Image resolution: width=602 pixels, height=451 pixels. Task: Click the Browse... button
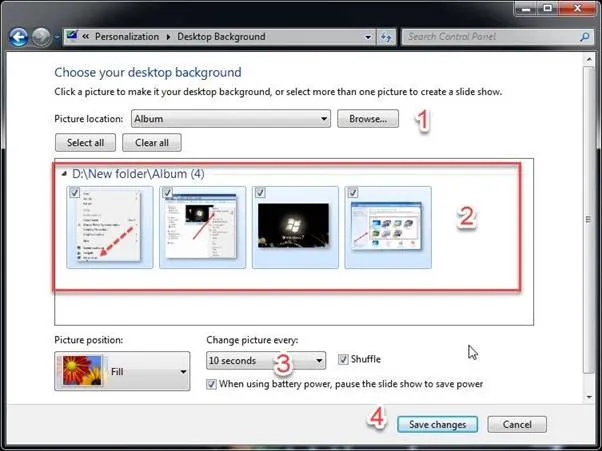367,119
